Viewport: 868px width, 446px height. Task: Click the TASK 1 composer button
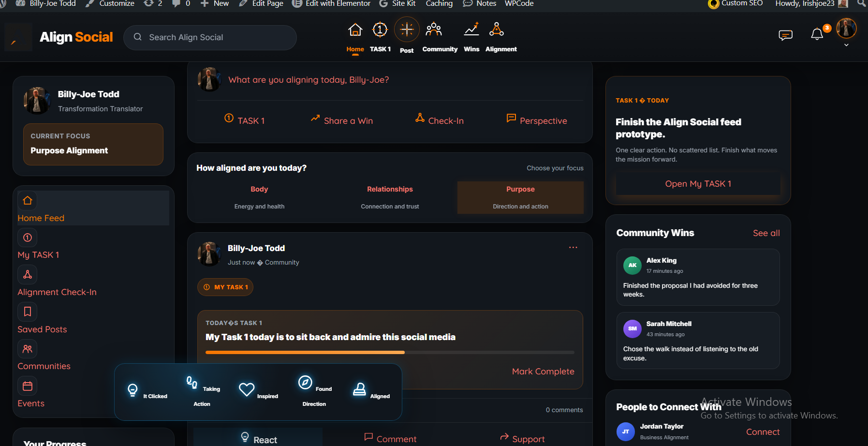245,120
